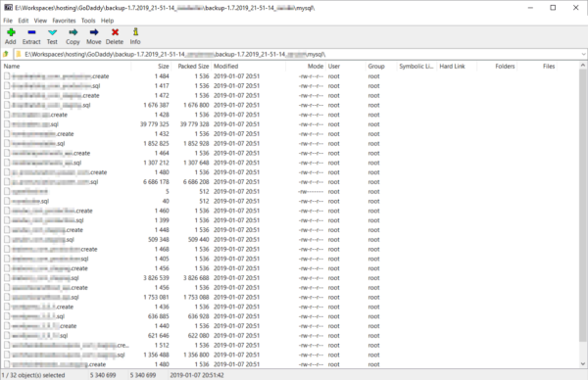Open the File menu

point(8,21)
